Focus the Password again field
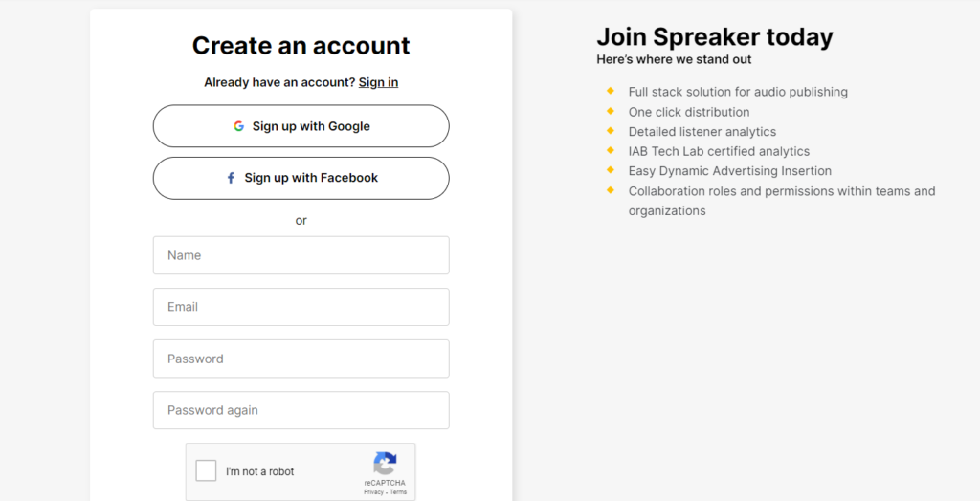The height and width of the screenshot is (501, 980). (301, 410)
